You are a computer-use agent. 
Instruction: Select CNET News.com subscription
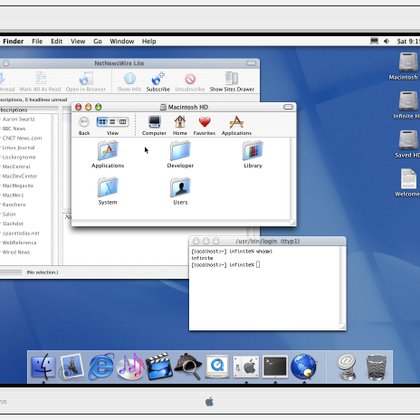(x=22, y=138)
